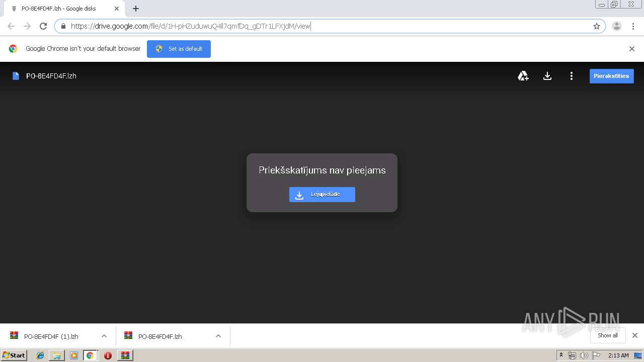Click the PO-8E4FD4F.lzh file title

pyautogui.click(x=51, y=76)
